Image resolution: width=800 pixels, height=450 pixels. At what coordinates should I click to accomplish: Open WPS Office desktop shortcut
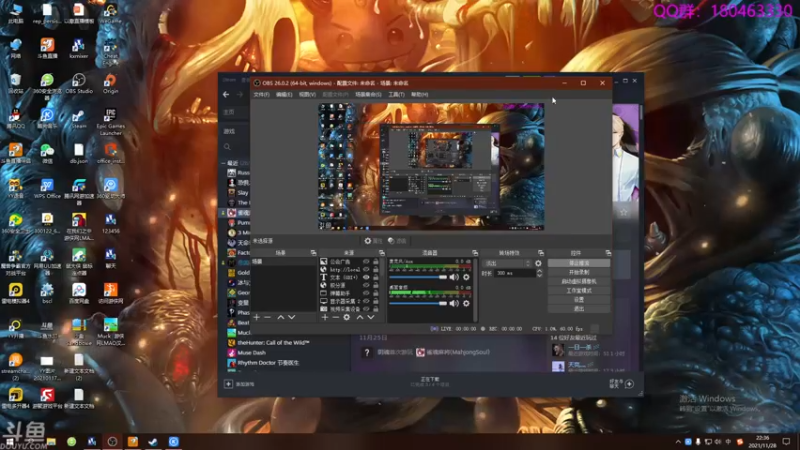47,188
